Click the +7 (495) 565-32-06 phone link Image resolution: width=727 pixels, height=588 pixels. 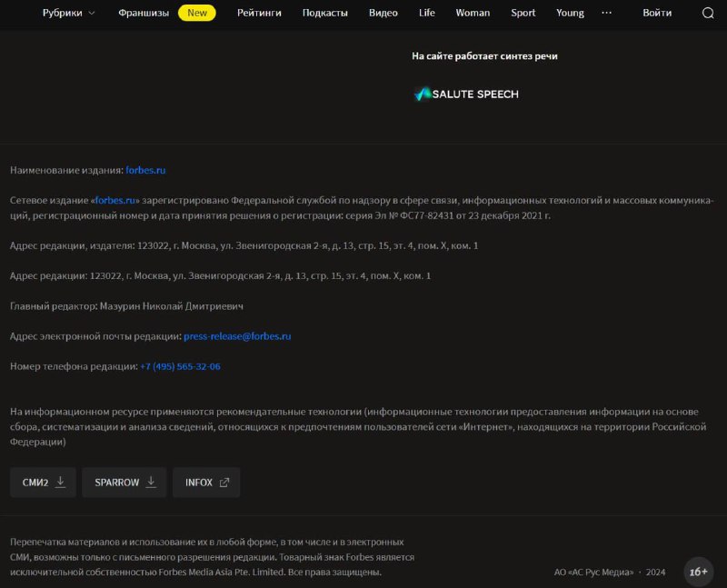[180, 366]
